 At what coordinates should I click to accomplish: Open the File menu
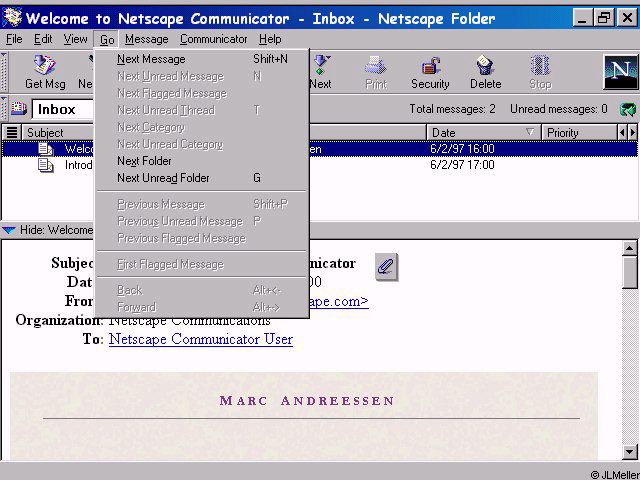pyautogui.click(x=14, y=39)
